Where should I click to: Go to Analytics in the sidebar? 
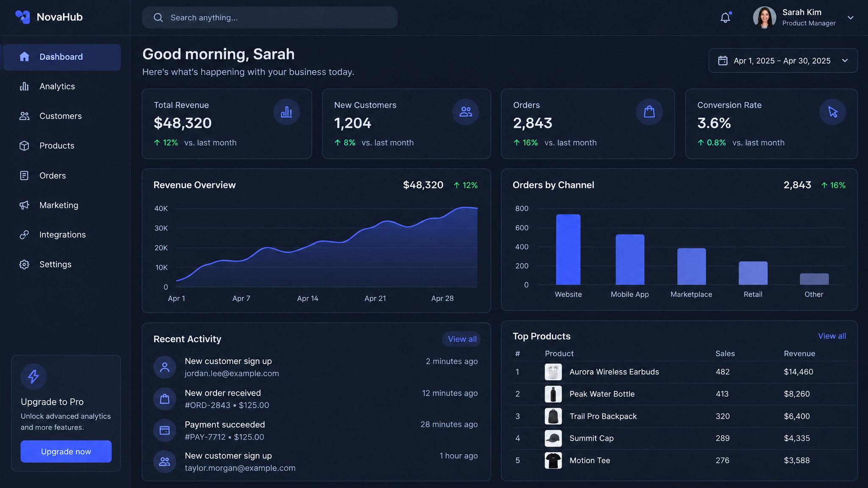(62, 86)
